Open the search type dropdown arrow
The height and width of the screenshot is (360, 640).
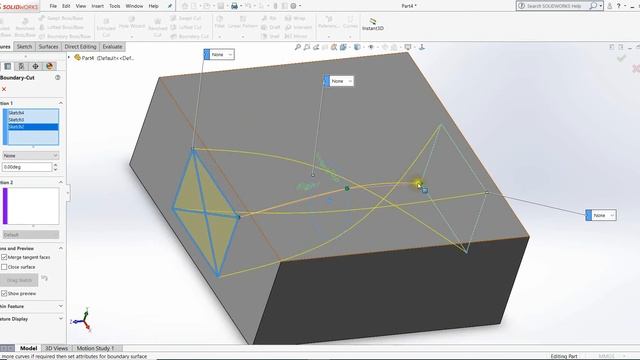(x=600, y=6)
